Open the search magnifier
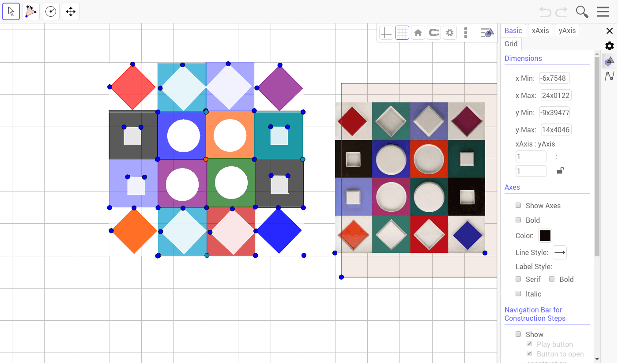 (x=582, y=12)
